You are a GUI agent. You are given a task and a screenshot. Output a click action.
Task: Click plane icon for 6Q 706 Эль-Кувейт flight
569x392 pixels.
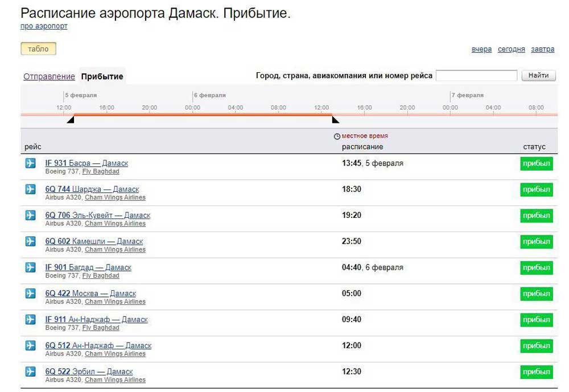click(x=31, y=215)
